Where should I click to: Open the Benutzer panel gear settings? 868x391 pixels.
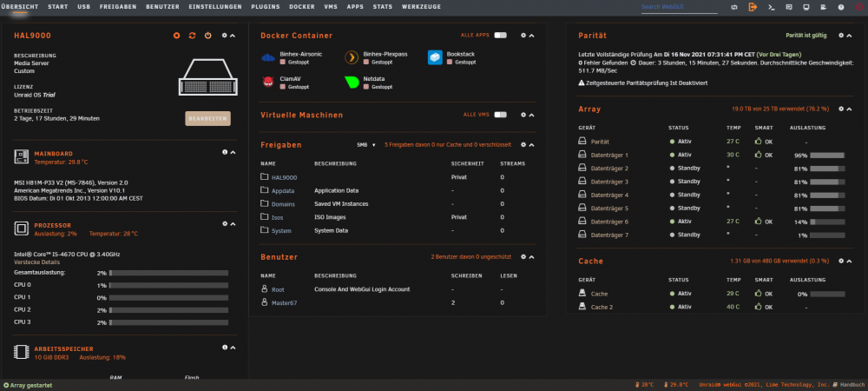523,257
